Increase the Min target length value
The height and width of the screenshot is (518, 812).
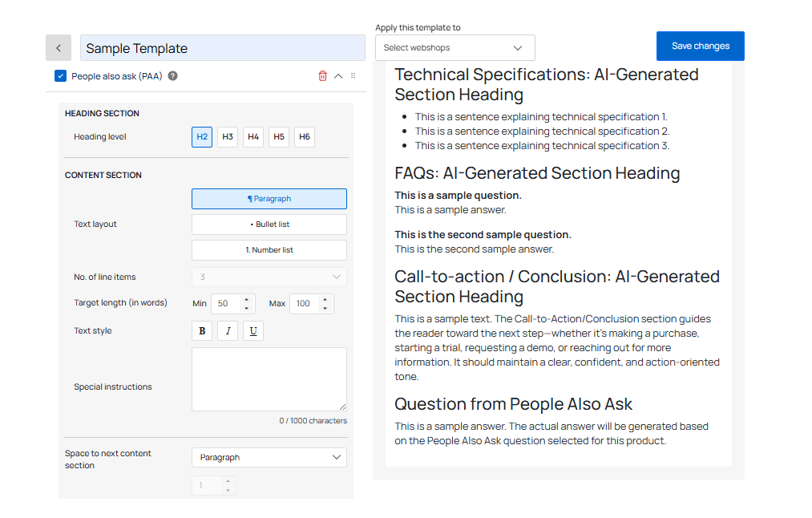pyautogui.click(x=246, y=299)
